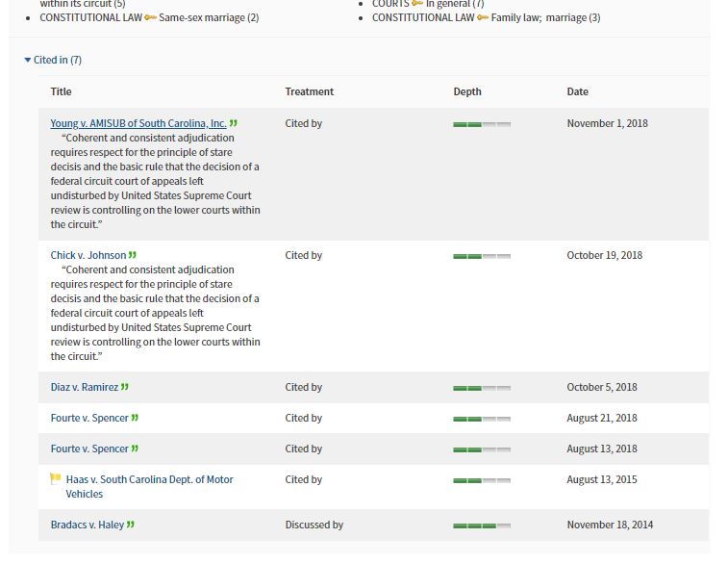Select the August 21, 2018 date cell
This screenshot has width=728, height=564.
602,418
